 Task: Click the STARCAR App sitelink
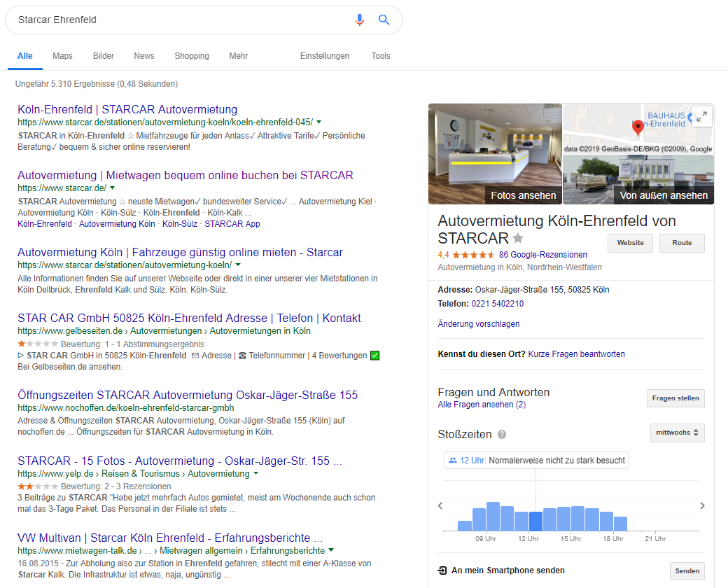tap(232, 224)
